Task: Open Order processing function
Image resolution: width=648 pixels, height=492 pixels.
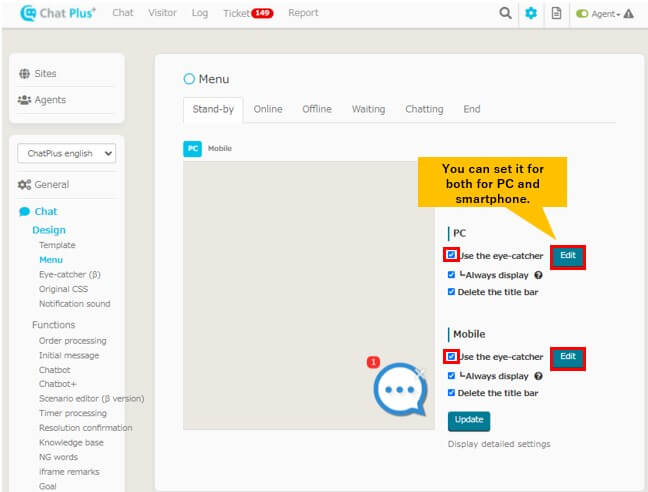Action: pos(72,341)
